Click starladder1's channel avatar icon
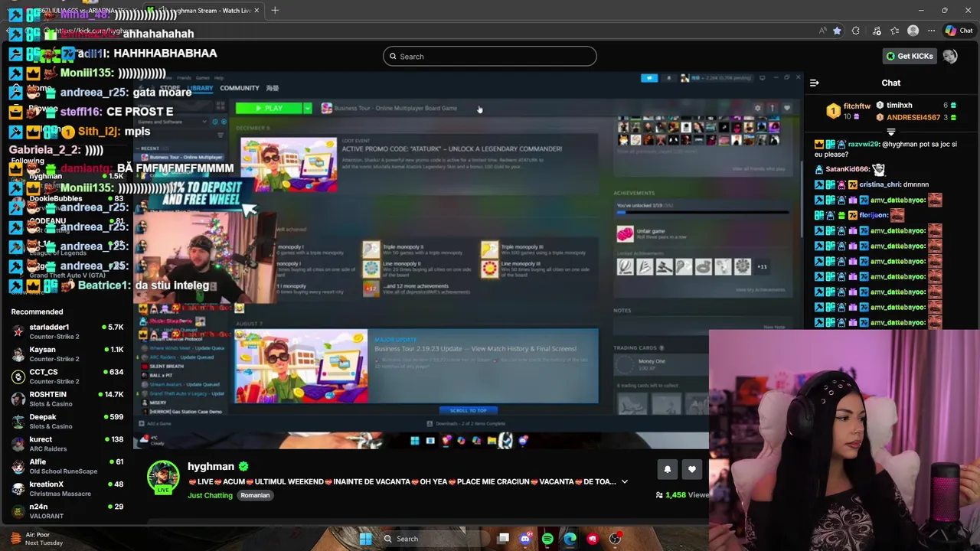The width and height of the screenshot is (980, 551). coord(18,331)
